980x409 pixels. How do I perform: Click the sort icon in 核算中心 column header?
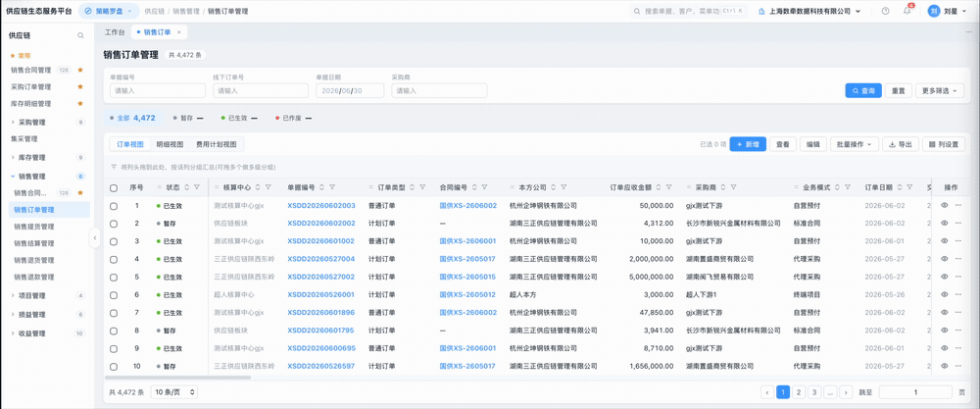[258, 187]
